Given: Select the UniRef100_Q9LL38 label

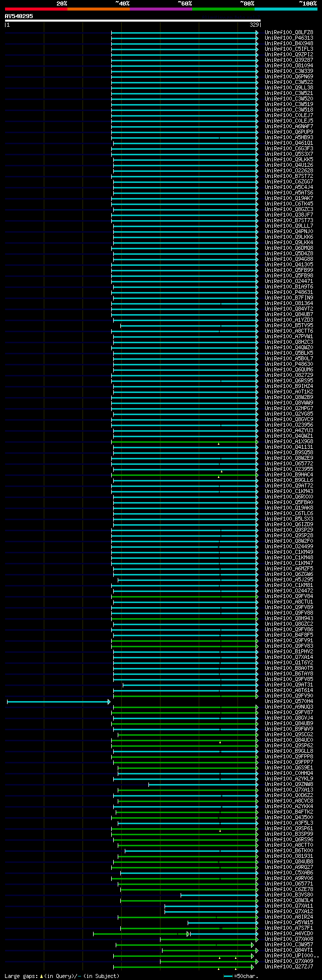Looking at the screenshot, I should pyautogui.click(x=289, y=87).
